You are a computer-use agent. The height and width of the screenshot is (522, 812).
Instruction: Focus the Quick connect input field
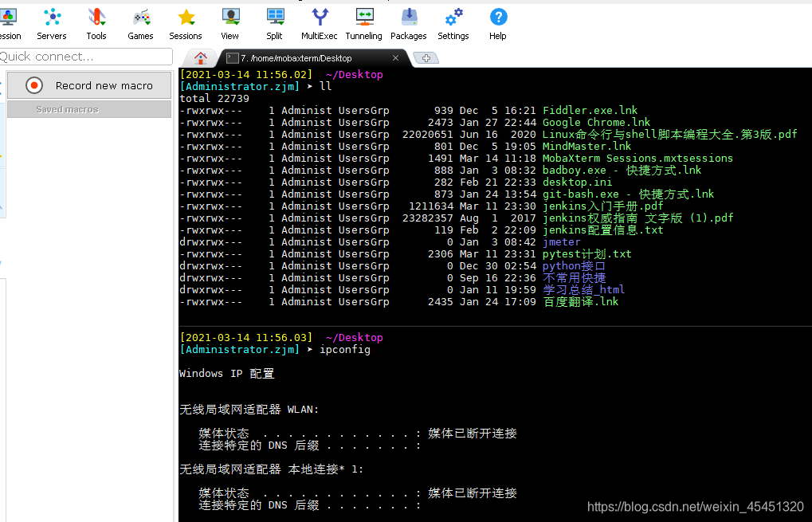[85, 57]
